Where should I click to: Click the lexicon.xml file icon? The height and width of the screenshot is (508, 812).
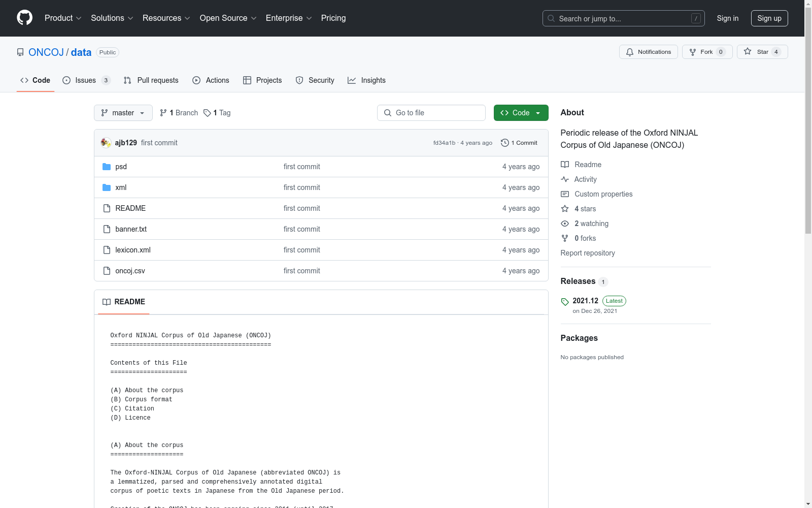(x=107, y=250)
